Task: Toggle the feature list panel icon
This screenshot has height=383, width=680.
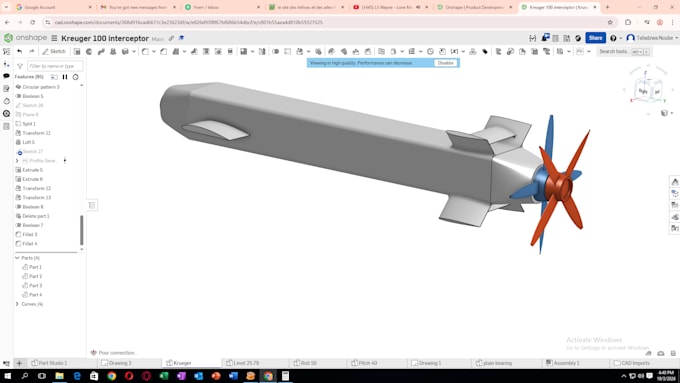Action: (6, 51)
